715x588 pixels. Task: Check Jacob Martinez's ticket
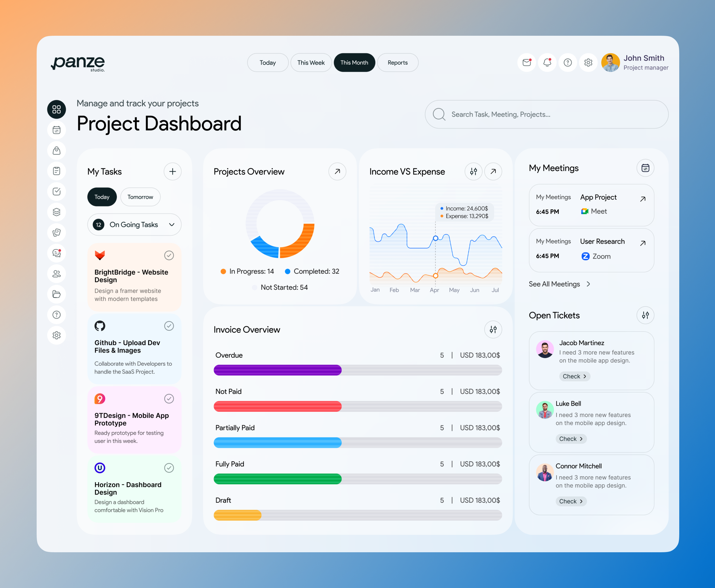(x=574, y=376)
